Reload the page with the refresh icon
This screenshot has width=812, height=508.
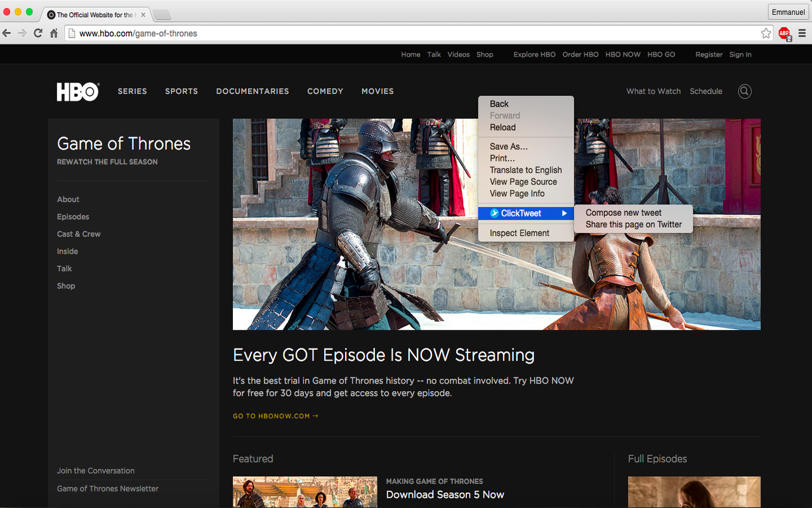click(38, 33)
